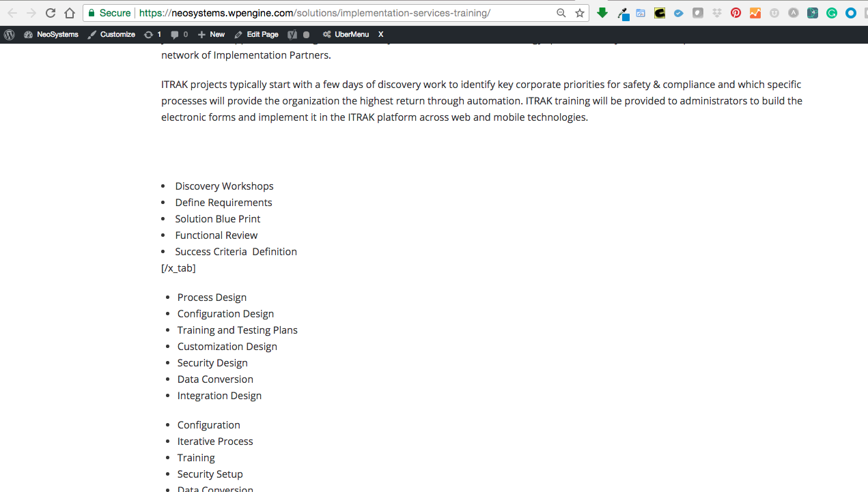The image size is (868, 492).
Task: Click the Pinterest extension icon
Action: point(736,13)
